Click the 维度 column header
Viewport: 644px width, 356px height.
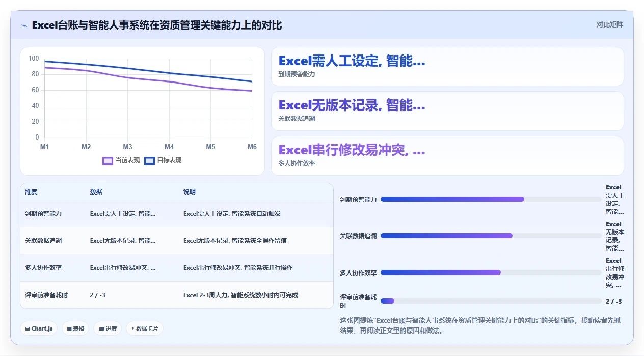coord(31,192)
